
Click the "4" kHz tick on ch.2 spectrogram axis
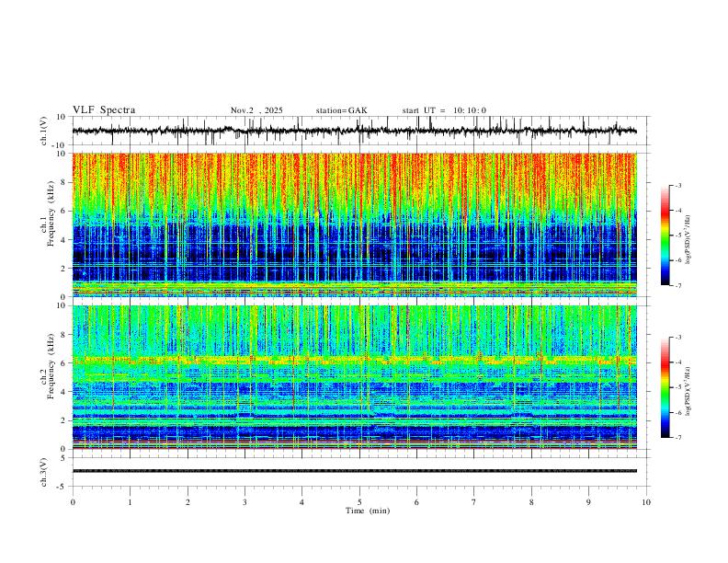pos(64,392)
